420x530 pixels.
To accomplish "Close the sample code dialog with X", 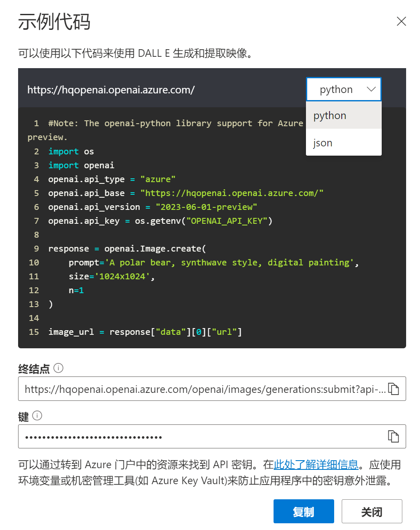I will (401, 21).
